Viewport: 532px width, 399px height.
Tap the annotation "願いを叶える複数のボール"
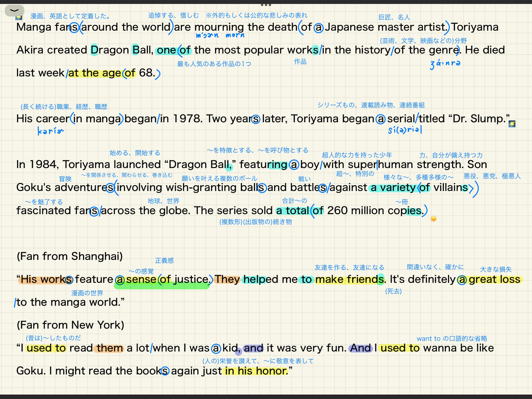click(x=219, y=178)
